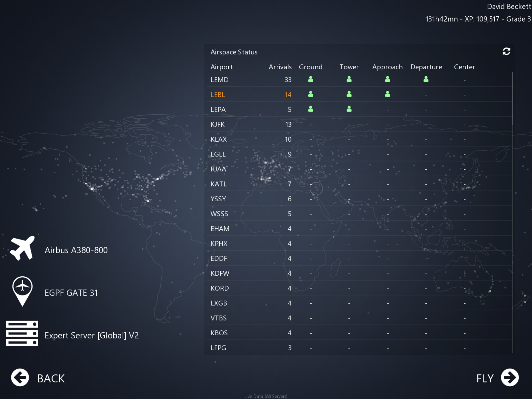Click the Arrivals column header
Viewport: 532px width, 399px height.
[280, 67]
